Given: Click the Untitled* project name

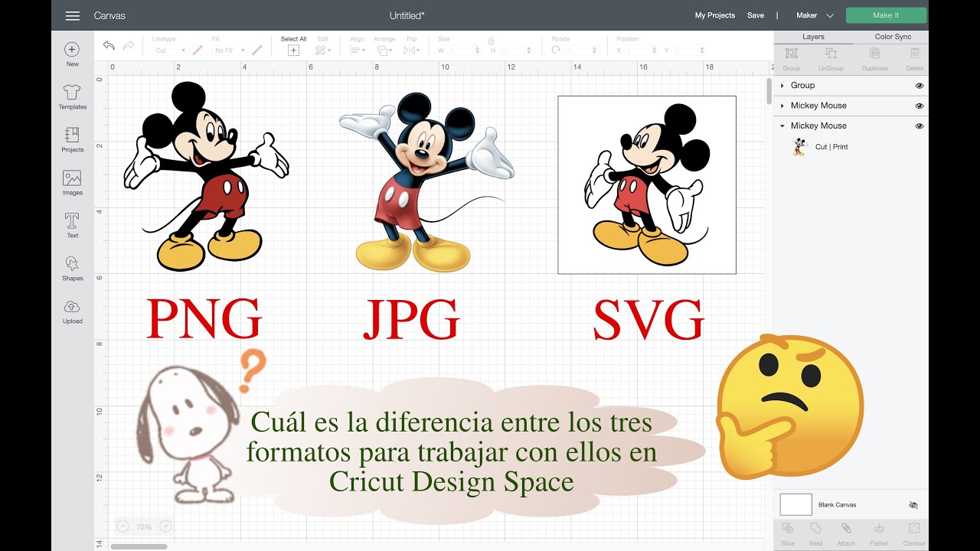Looking at the screenshot, I should point(407,15).
